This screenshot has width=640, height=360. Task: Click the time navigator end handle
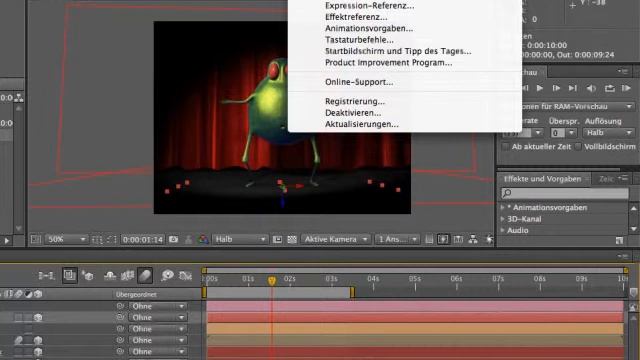[626, 270]
